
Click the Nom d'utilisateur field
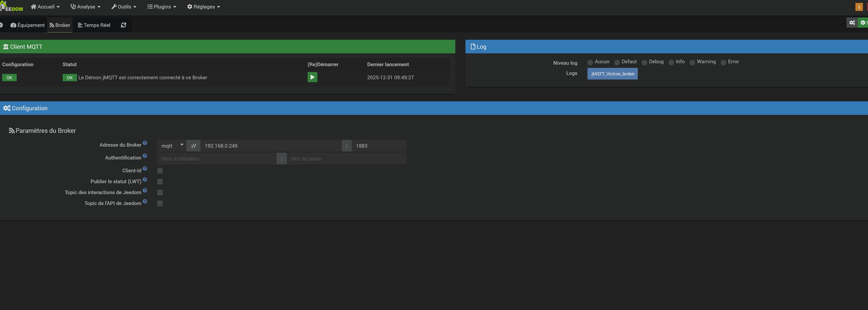(217, 159)
